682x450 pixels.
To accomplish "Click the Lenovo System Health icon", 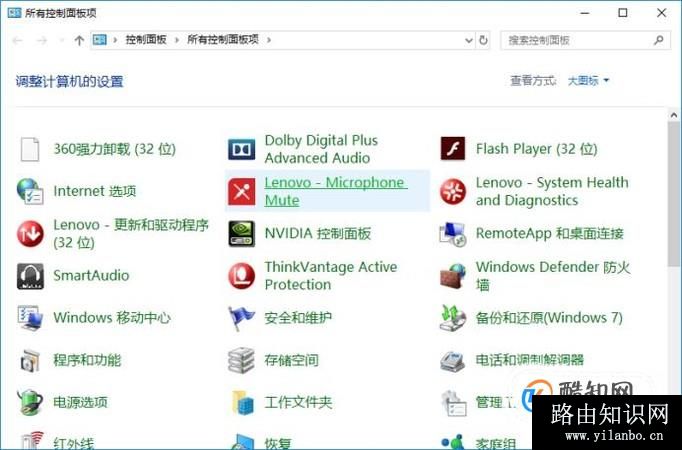I will click(x=453, y=191).
